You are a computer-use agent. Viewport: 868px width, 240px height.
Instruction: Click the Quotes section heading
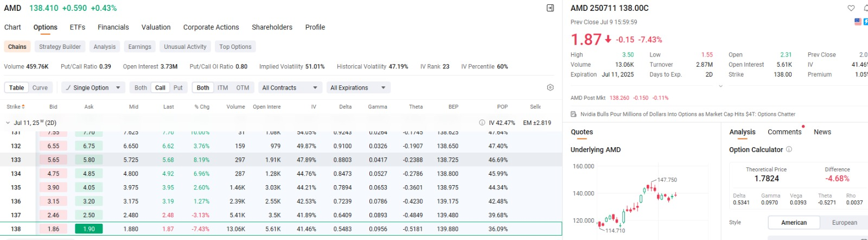[x=582, y=132]
